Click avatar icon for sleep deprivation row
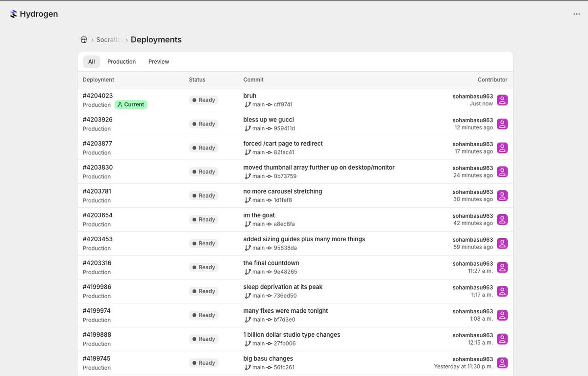 [x=502, y=291]
